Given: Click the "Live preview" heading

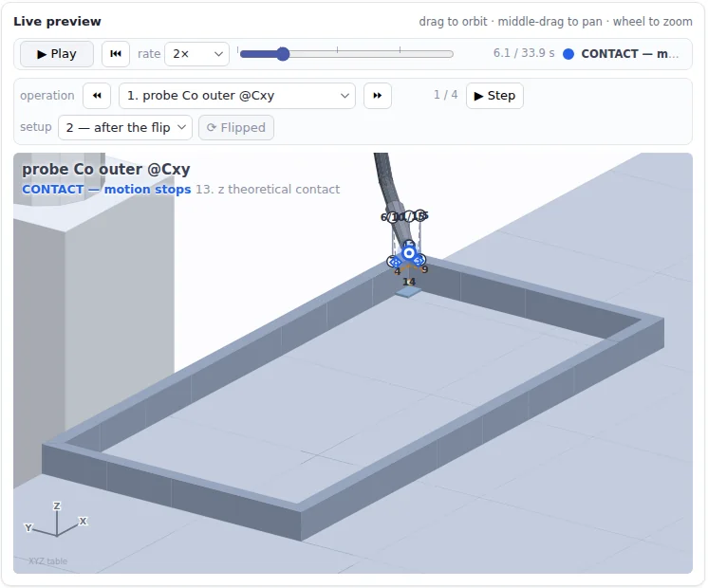Looking at the screenshot, I should [57, 21].
